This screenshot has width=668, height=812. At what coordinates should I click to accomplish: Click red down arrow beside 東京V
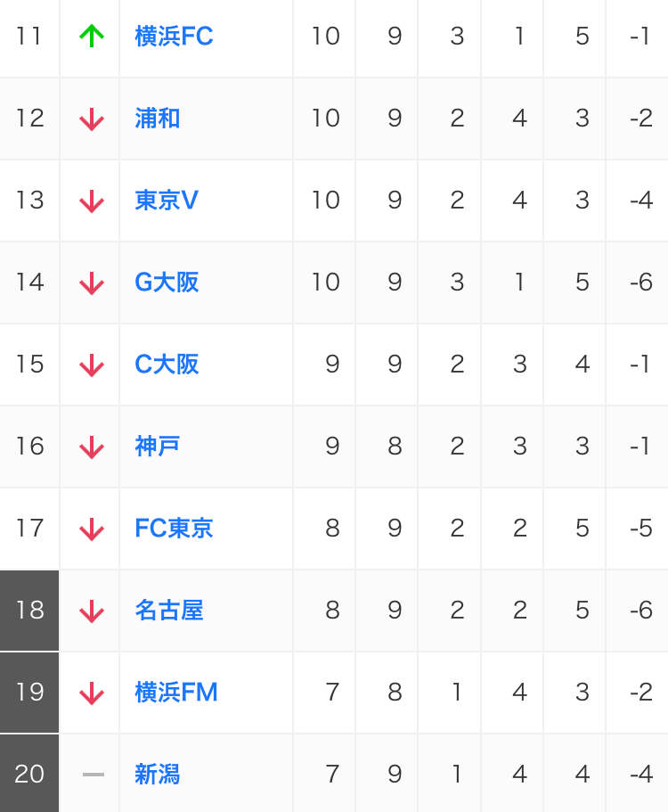click(92, 201)
